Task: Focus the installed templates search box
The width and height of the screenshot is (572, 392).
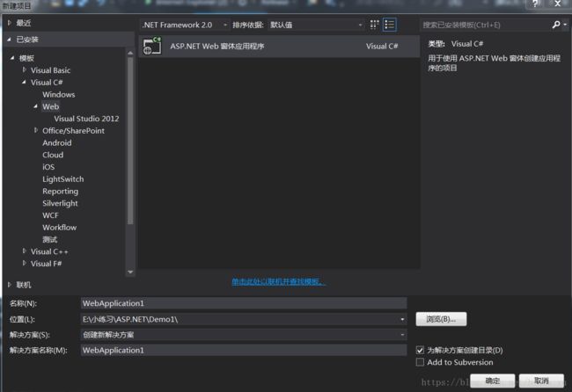Action: 486,25
